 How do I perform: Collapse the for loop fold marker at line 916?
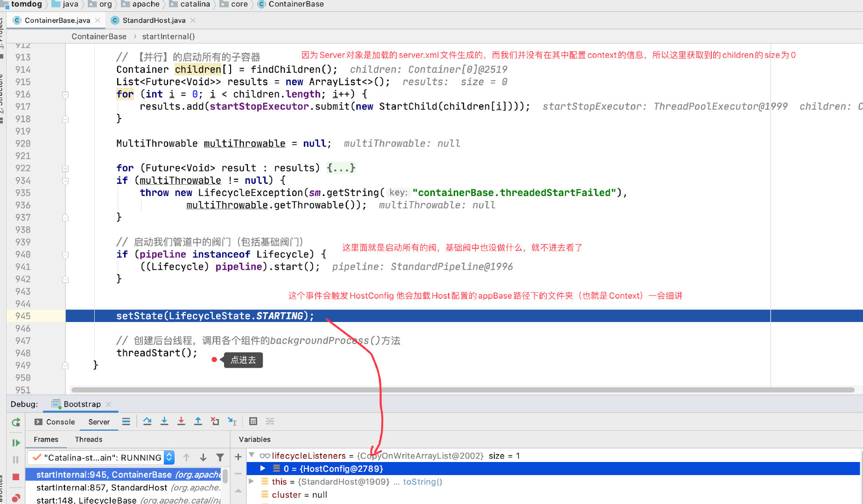pyautogui.click(x=65, y=95)
